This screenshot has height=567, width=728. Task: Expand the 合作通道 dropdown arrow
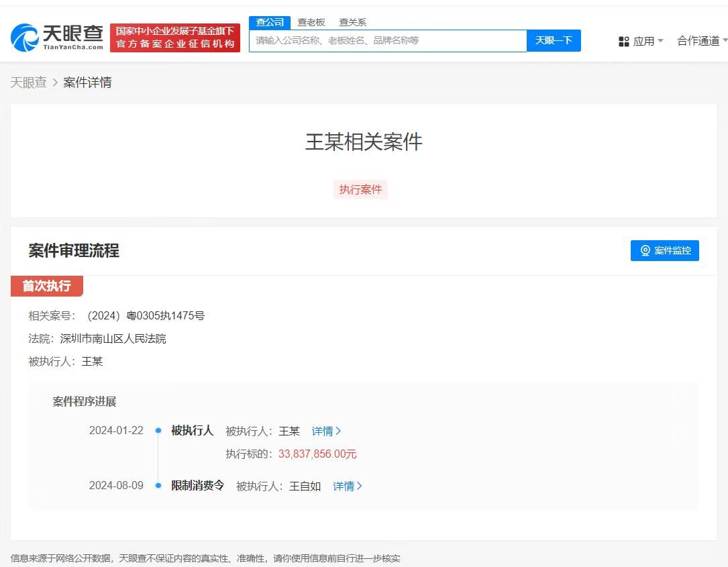(725, 41)
